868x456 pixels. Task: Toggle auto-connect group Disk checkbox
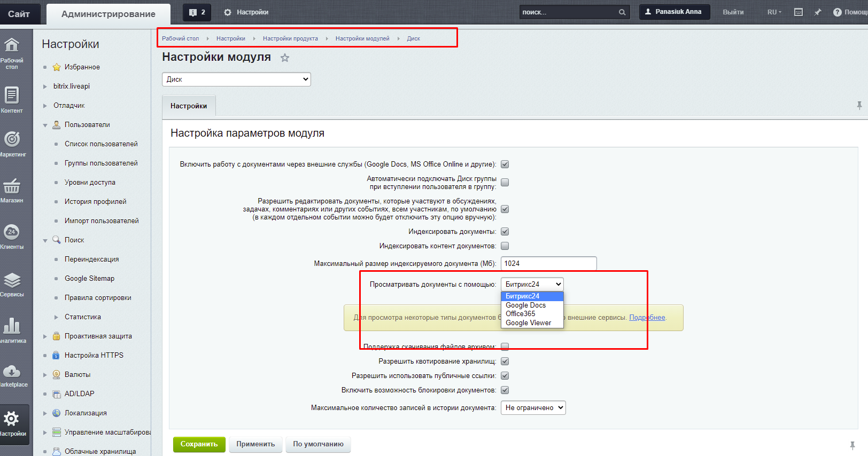coord(505,183)
